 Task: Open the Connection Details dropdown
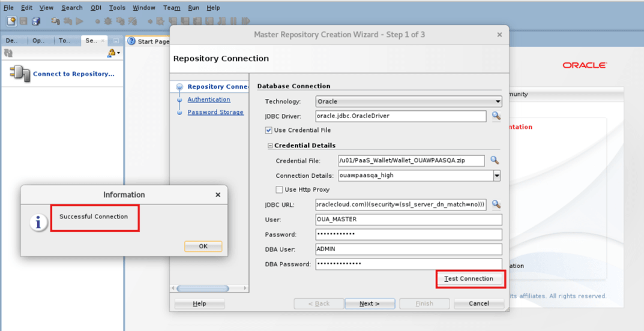(x=497, y=176)
